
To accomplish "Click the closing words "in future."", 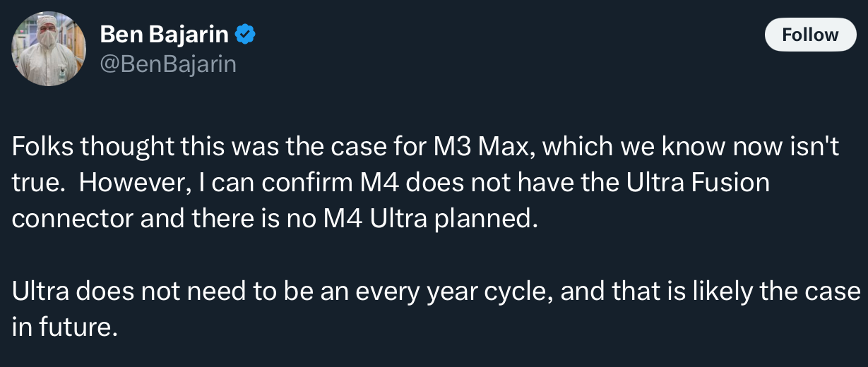I will point(62,327).
